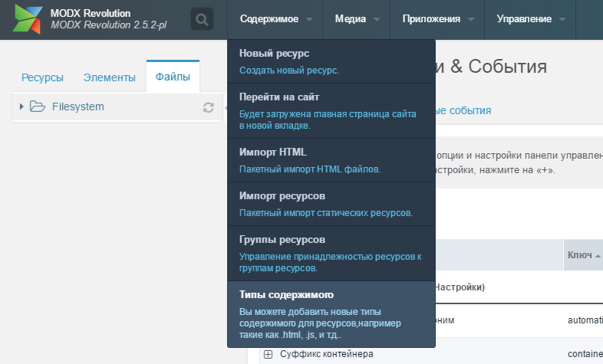Image resolution: width=603 pixels, height=364 pixels.
Task: Expand the Filesystem tree node arrow
Action: pos(21,107)
